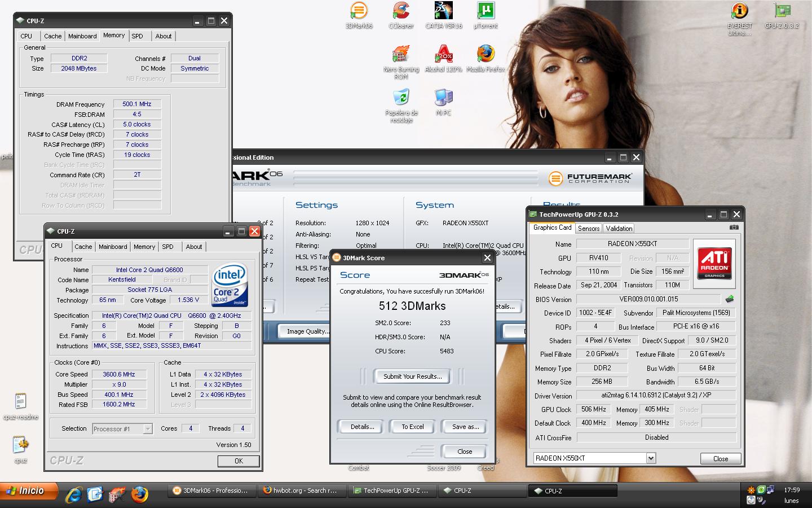Click the GPU-Z screenshot camera icon
This screenshot has height=508, width=812.
coord(734,227)
